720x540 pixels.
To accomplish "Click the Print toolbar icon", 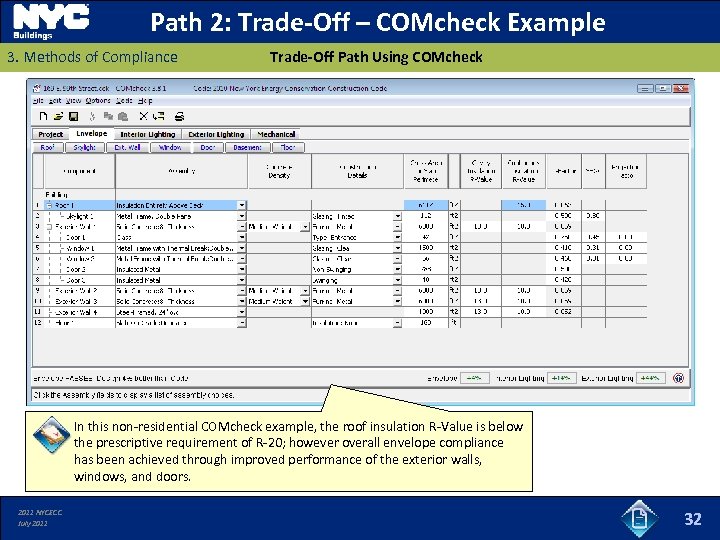I will (180, 116).
